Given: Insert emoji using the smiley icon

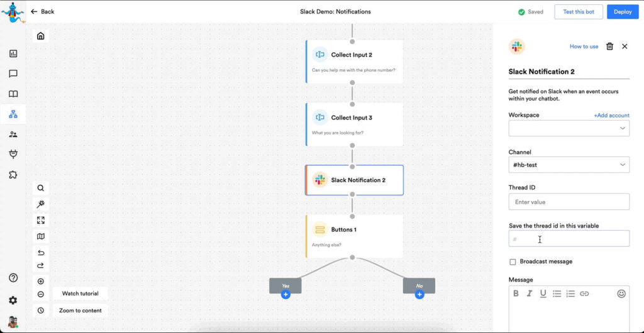Looking at the screenshot, I should click(621, 293).
